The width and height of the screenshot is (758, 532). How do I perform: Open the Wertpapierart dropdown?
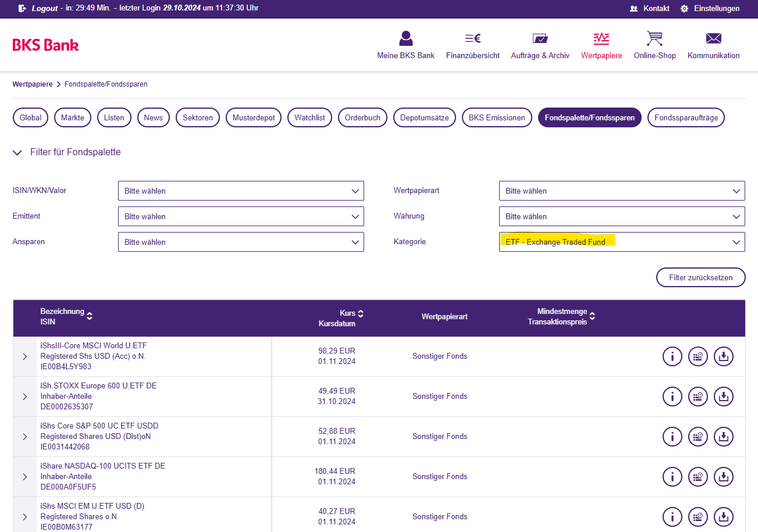622,191
